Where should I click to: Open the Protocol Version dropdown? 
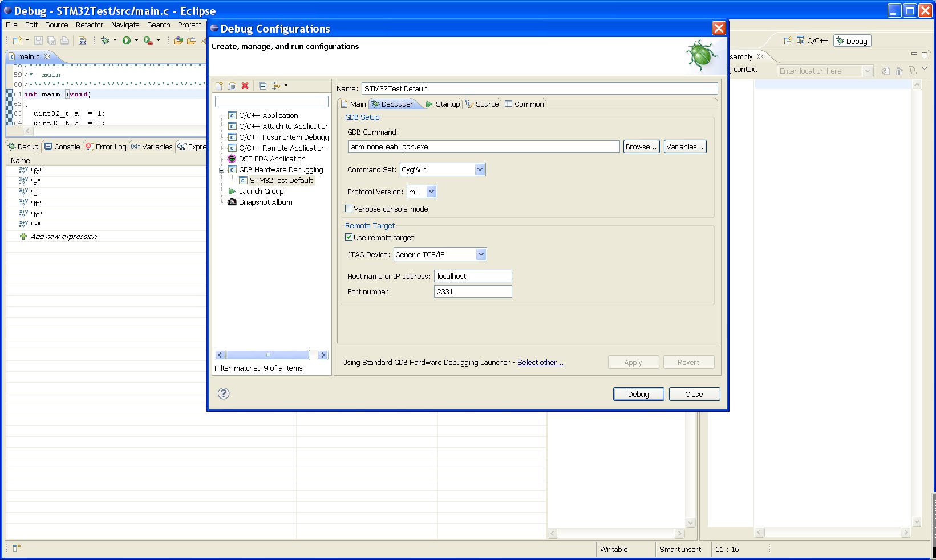coord(432,192)
